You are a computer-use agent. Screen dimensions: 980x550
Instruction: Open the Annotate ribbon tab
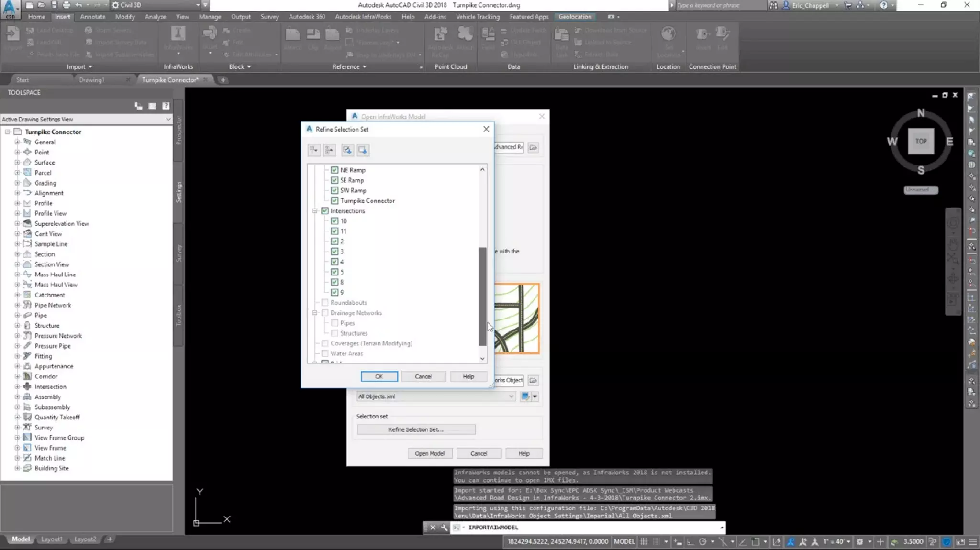(92, 17)
